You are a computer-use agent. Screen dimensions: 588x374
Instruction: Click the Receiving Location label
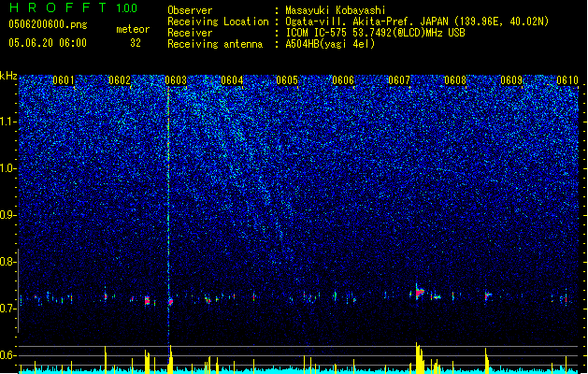pyautogui.click(x=218, y=22)
